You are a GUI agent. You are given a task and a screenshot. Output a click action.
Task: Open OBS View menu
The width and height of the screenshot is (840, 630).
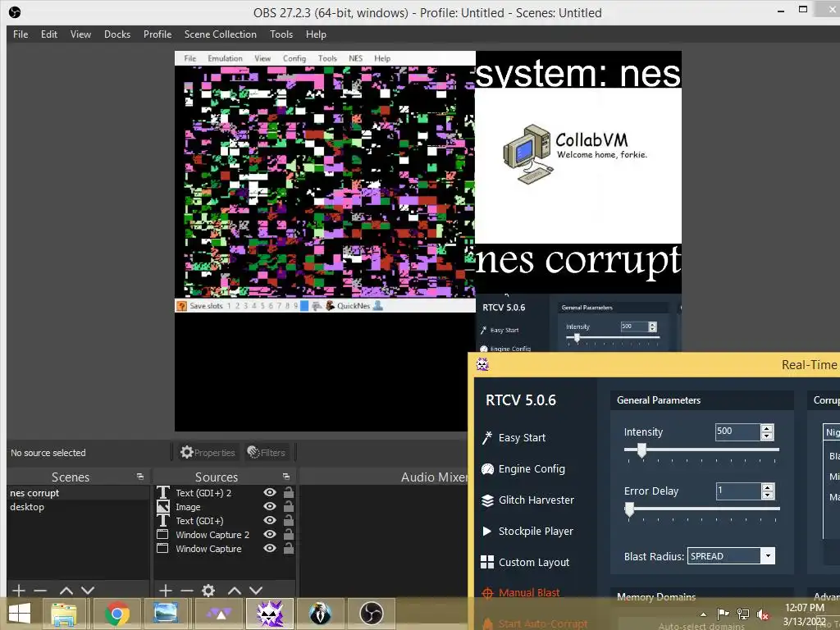[81, 34]
